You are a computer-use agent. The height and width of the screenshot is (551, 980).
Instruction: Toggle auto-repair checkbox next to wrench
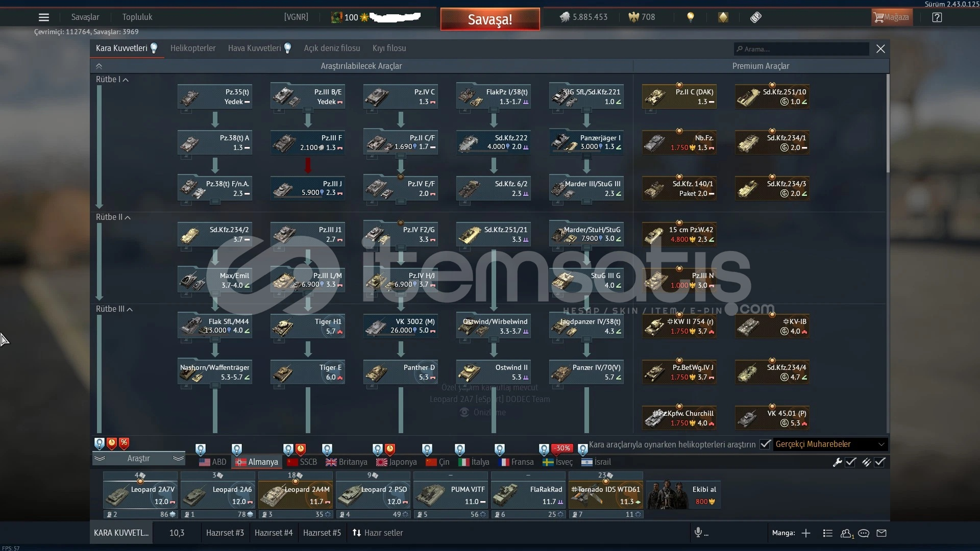850,462
